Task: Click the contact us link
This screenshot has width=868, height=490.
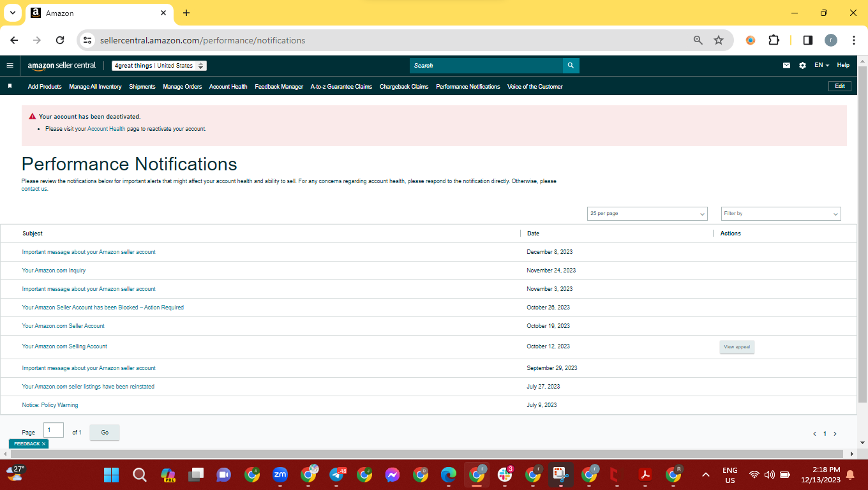Action: click(34, 189)
